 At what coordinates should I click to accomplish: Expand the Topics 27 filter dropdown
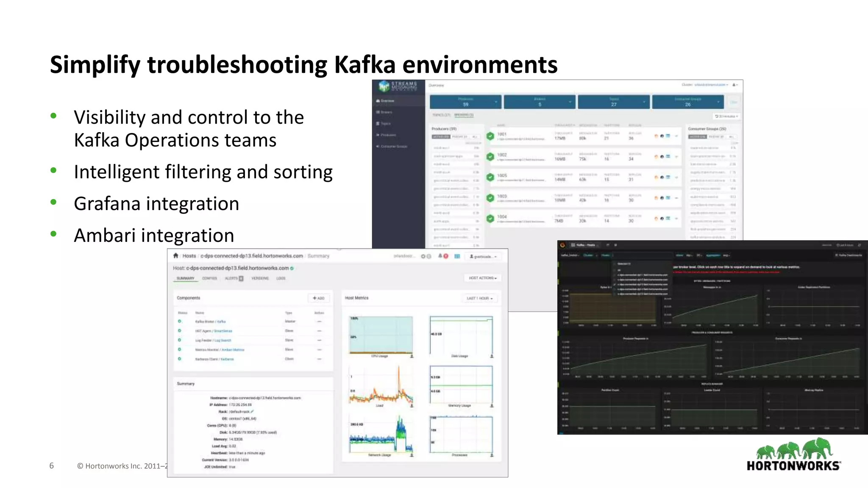click(x=614, y=102)
